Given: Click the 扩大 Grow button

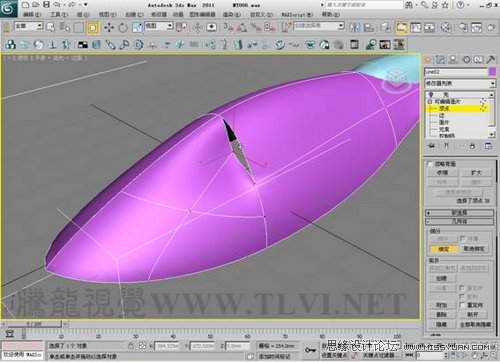Looking at the screenshot, I should pos(476,173).
